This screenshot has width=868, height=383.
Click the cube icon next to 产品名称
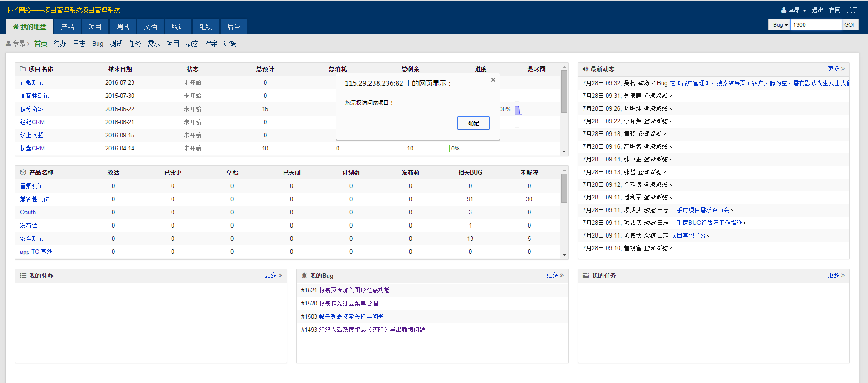[23, 172]
